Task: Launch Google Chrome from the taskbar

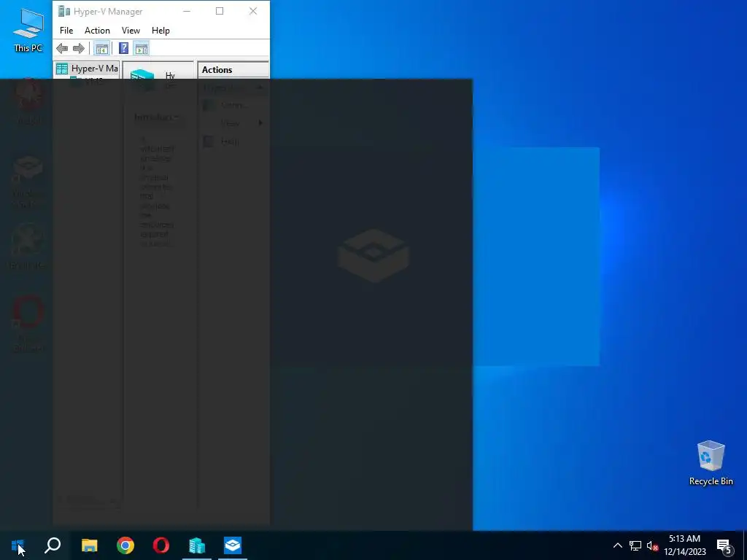Action: 125,545
